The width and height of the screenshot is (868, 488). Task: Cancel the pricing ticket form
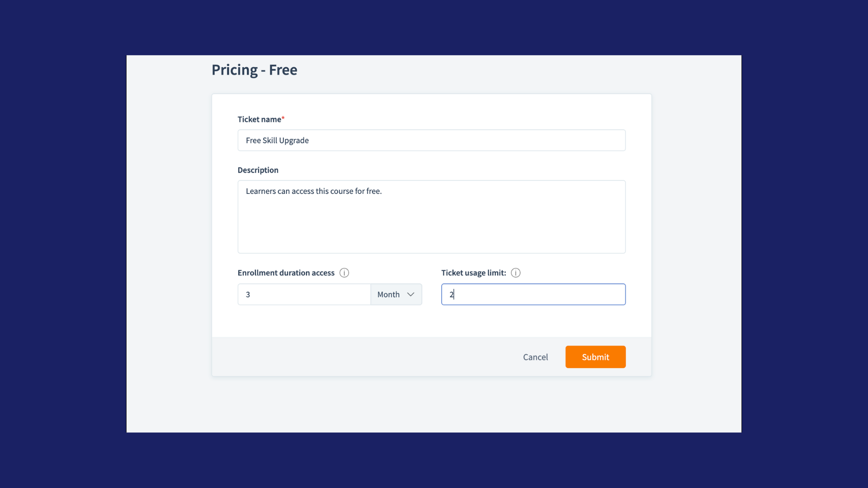click(x=535, y=357)
